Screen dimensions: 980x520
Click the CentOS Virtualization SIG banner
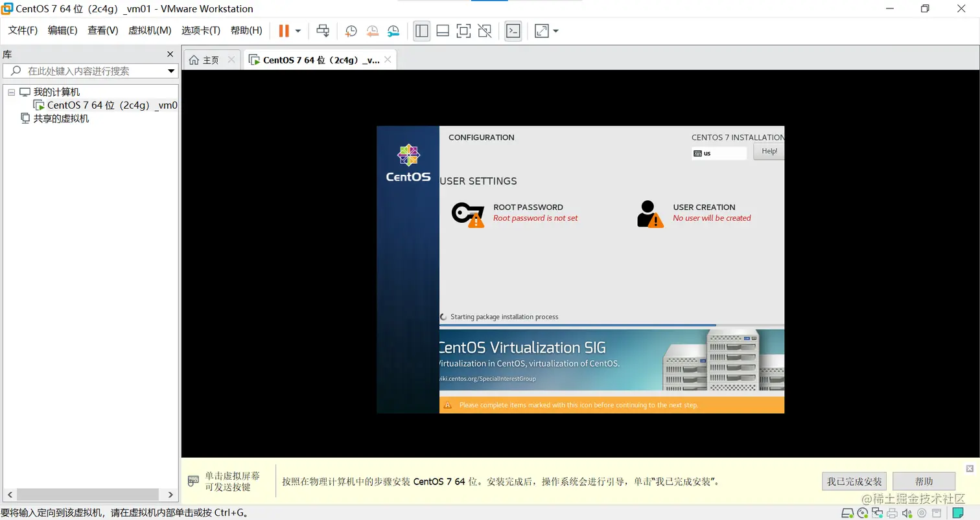(x=612, y=361)
